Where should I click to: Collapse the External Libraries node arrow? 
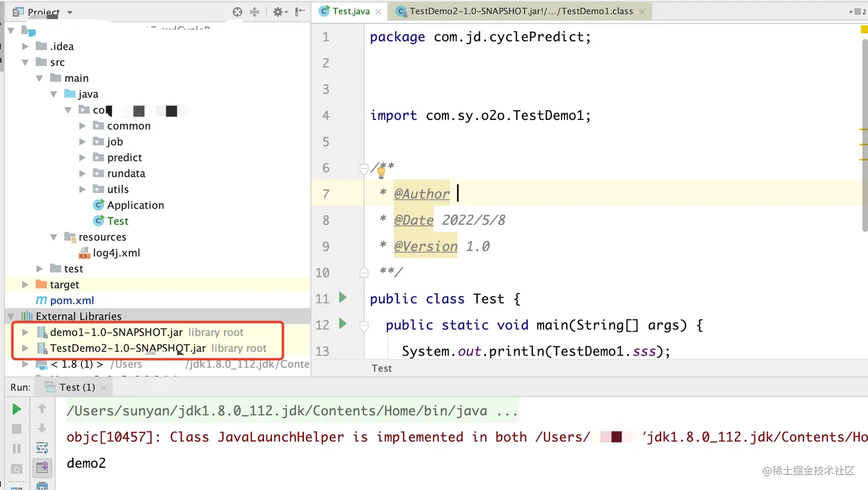[11, 316]
